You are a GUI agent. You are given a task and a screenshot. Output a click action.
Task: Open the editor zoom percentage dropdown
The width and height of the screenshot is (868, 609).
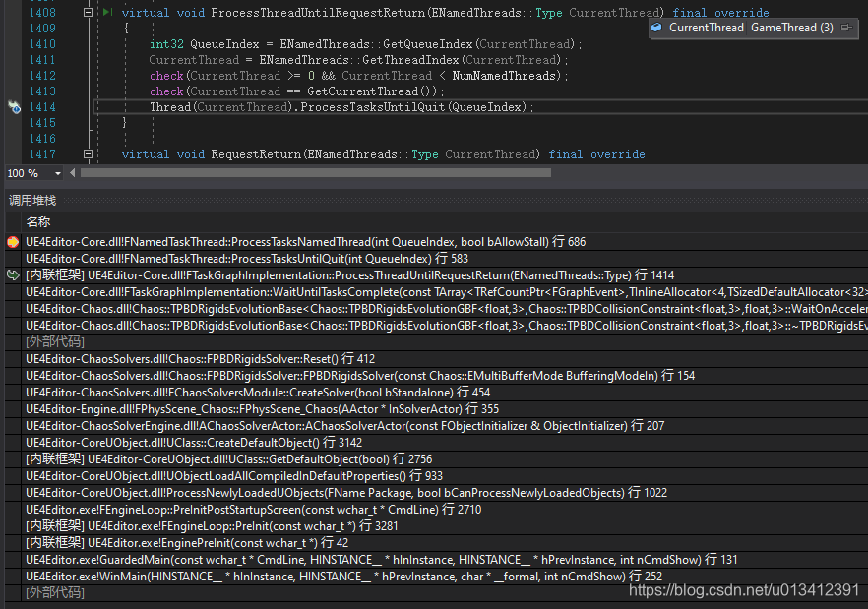coord(57,171)
